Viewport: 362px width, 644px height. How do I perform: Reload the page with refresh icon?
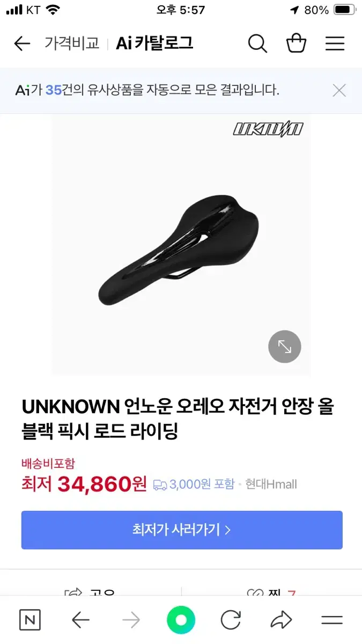(231, 620)
